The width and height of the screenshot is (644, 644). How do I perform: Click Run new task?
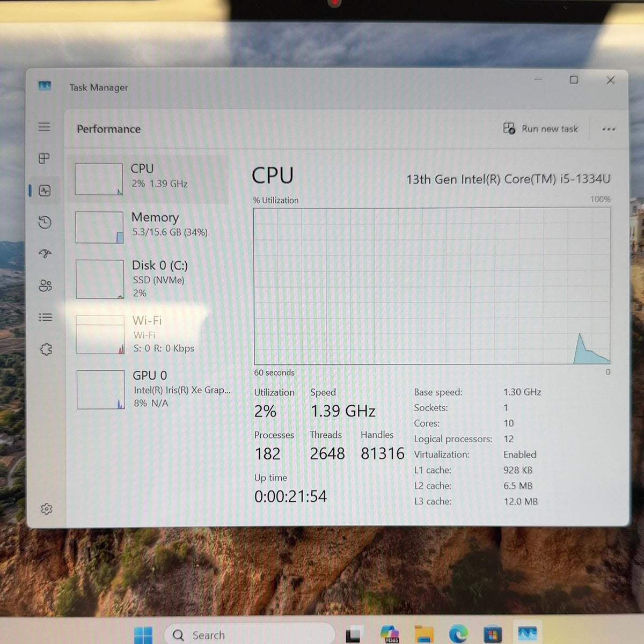point(540,129)
